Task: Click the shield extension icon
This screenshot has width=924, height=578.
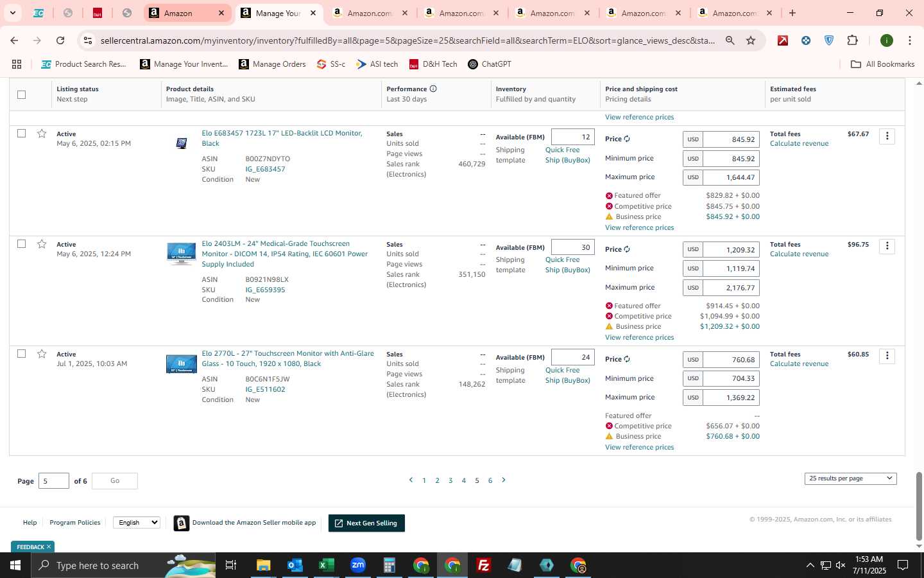Action: pyautogui.click(x=829, y=40)
